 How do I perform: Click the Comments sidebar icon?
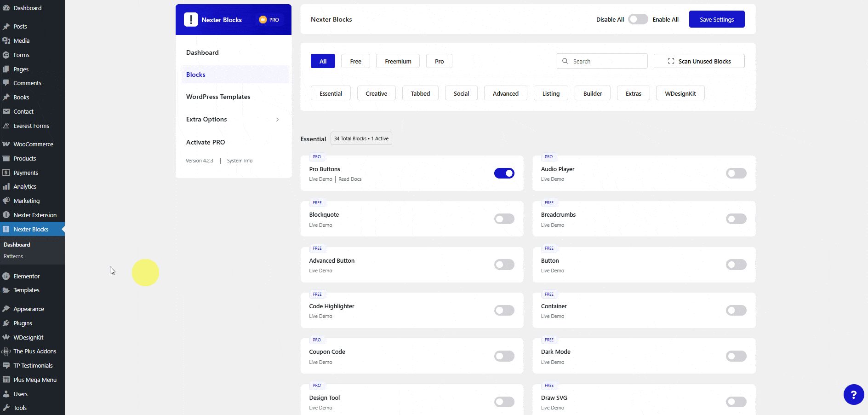[6, 83]
